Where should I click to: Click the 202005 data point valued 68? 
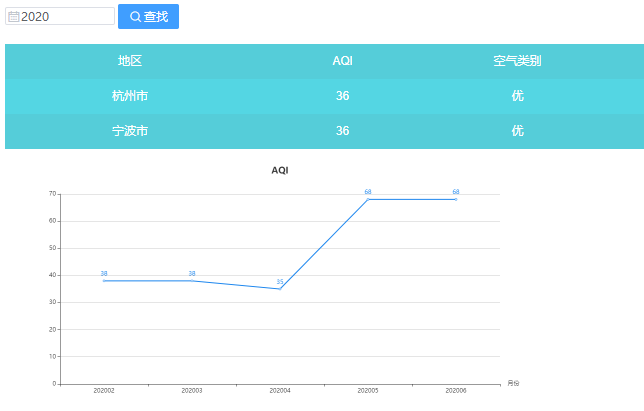(x=368, y=199)
